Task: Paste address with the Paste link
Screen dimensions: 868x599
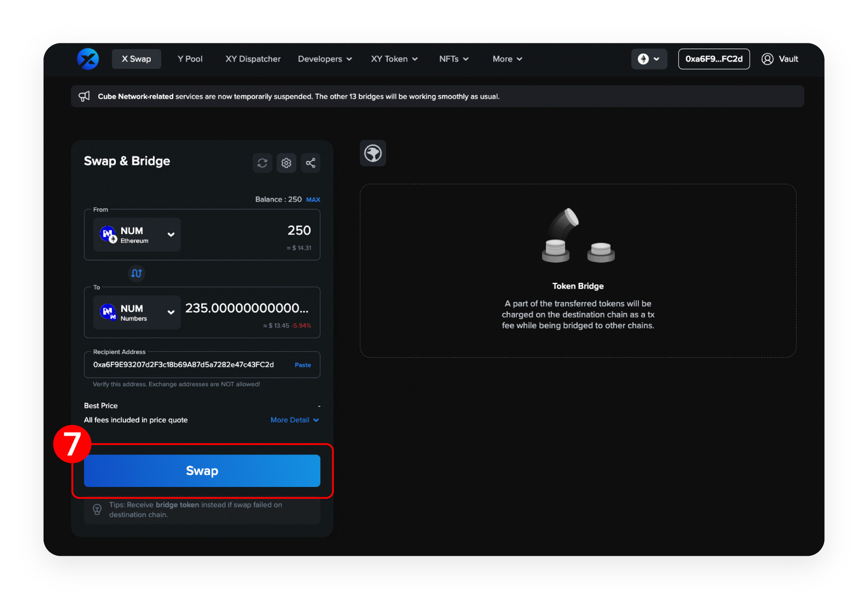Action: point(302,364)
